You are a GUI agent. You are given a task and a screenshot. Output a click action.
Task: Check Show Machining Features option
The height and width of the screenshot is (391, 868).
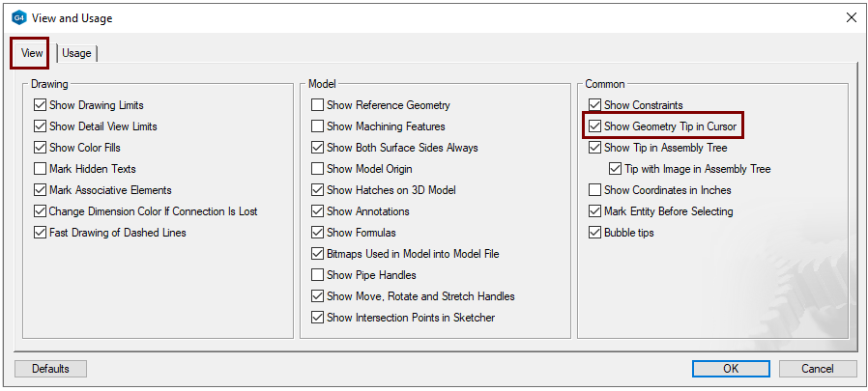coord(317,126)
